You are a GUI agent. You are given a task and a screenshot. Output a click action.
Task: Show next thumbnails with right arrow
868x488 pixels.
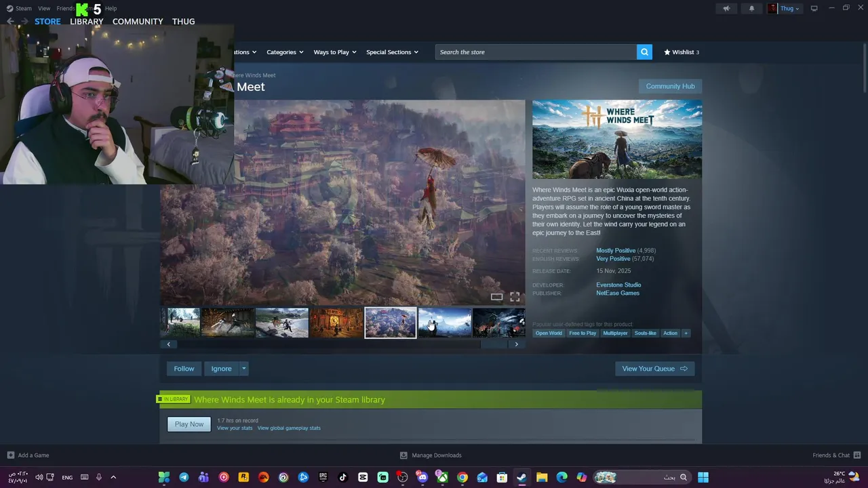(516, 344)
